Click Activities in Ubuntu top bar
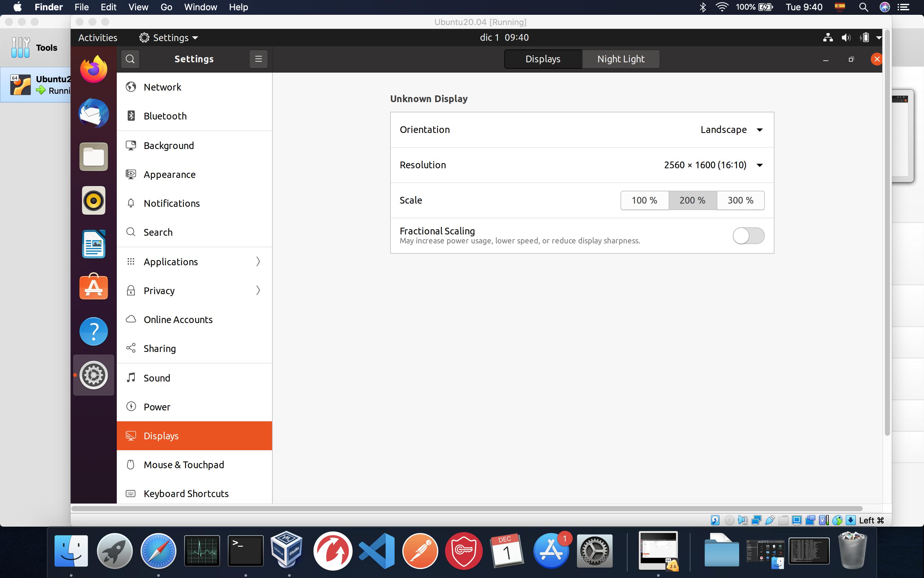 pos(98,38)
